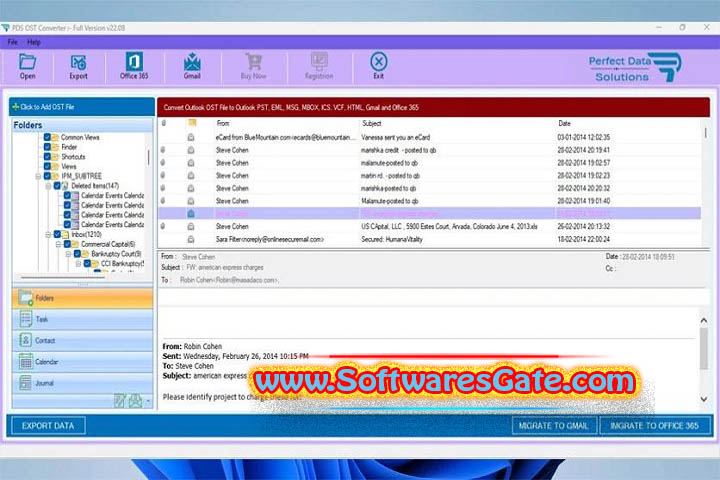Click the Perfect Data Solutions logo

(635, 68)
